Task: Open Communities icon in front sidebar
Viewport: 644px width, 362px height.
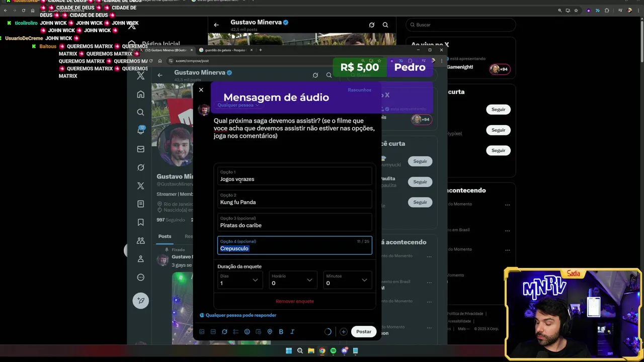Action: (141, 240)
